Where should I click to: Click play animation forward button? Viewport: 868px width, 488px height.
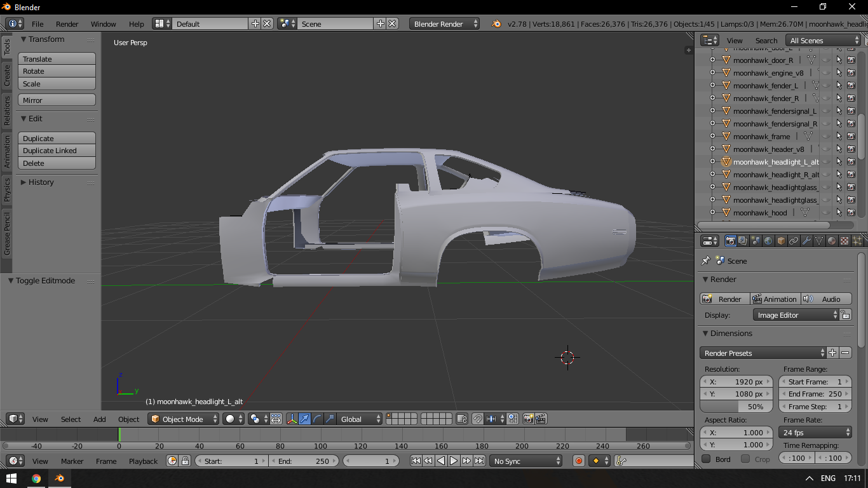pos(454,461)
